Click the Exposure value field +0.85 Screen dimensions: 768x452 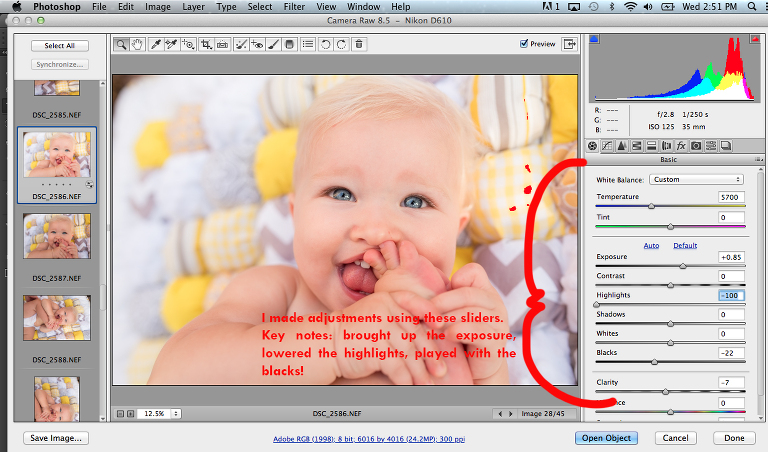[731, 257]
